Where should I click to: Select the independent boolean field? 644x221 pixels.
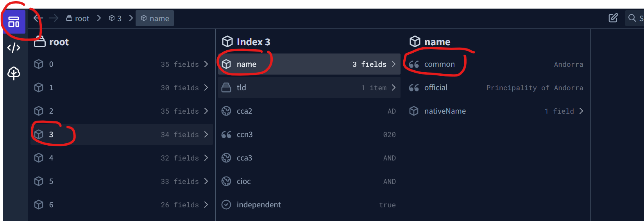click(309, 205)
